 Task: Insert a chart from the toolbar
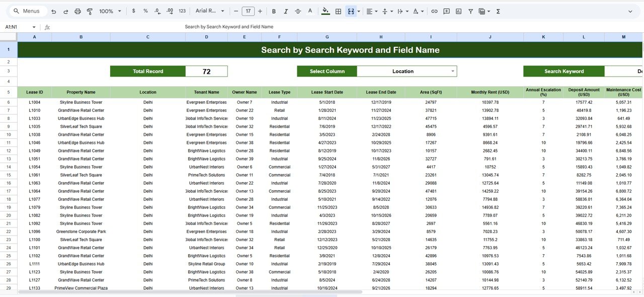pyautogui.click(x=458, y=11)
